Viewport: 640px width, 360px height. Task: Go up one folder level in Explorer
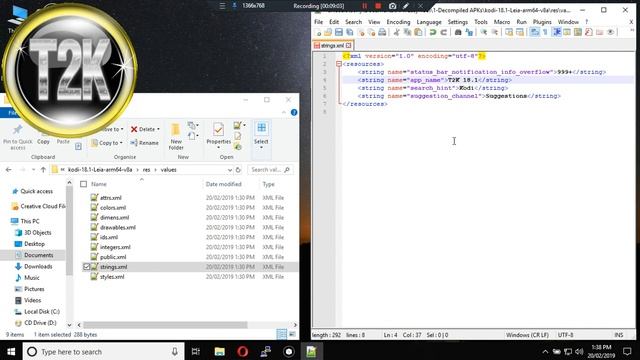point(43,169)
